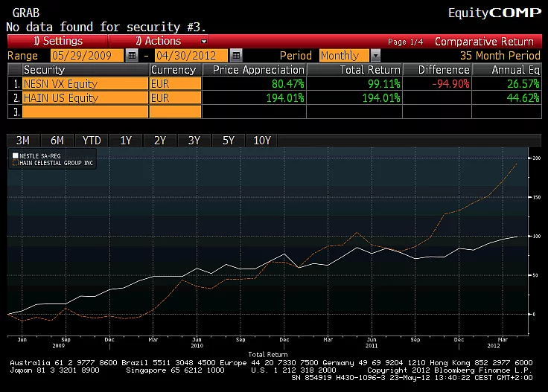This screenshot has height=392, width=548.
Task: Click the Total Return column header
Action: pyautogui.click(x=355, y=70)
